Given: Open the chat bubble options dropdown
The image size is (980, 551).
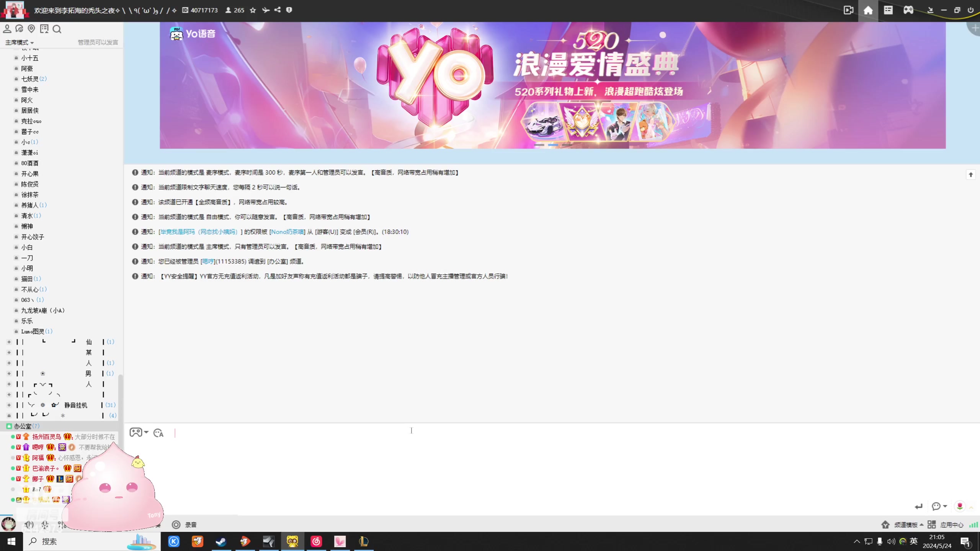Looking at the screenshot, I should coord(939,506).
